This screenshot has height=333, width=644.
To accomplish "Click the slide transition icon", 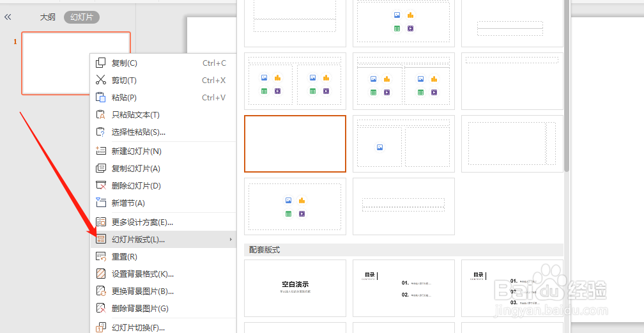I will (x=101, y=328).
